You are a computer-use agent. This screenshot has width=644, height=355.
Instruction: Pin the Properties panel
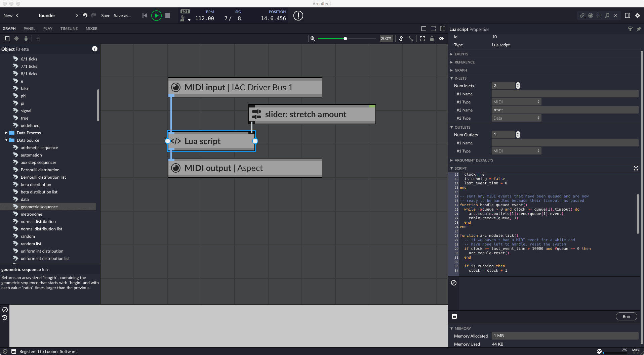point(639,29)
